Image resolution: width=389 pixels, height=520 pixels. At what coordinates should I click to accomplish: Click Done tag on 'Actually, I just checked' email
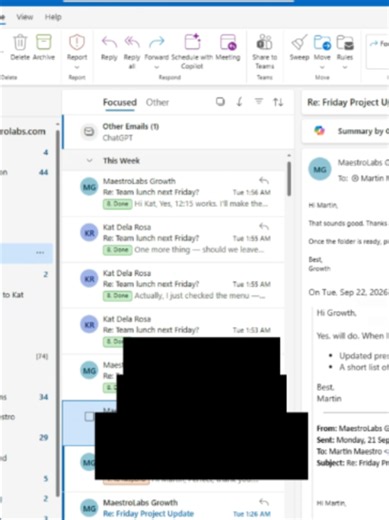click(117, 296)
